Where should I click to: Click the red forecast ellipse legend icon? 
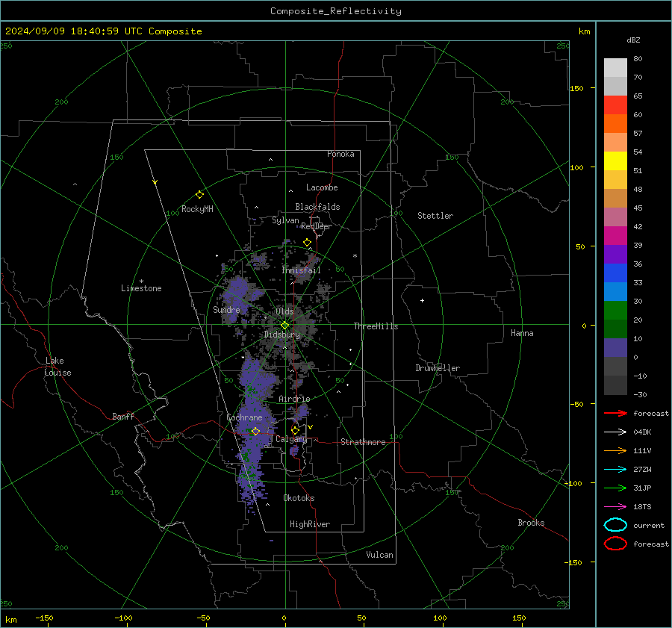pos(615,544)
